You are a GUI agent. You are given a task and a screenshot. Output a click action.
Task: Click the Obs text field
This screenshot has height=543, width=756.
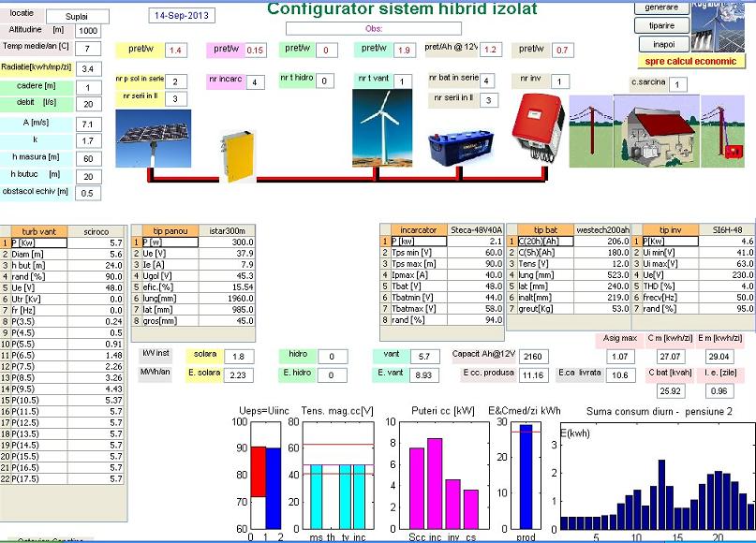374,30
